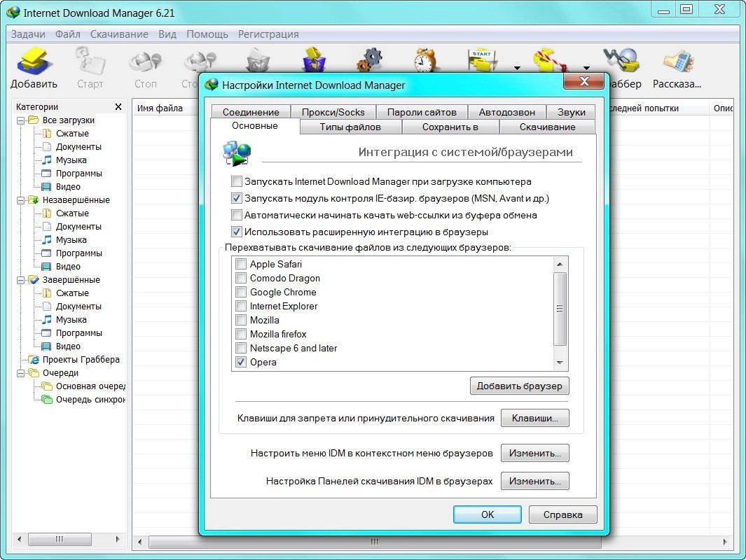Screen dimensions: 746x560
Task: Check the Internet Explorer browser box
Action: point(241,306)
